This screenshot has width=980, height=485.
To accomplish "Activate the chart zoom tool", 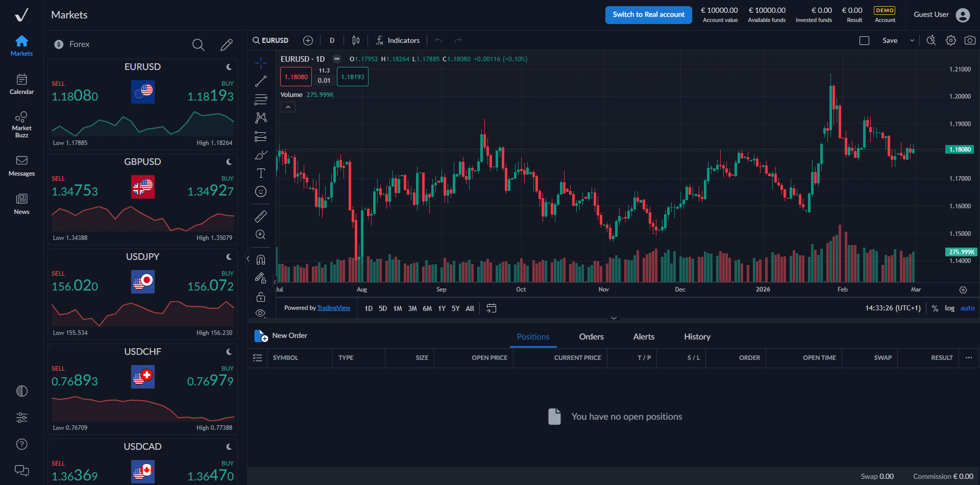I will (260, 234).
